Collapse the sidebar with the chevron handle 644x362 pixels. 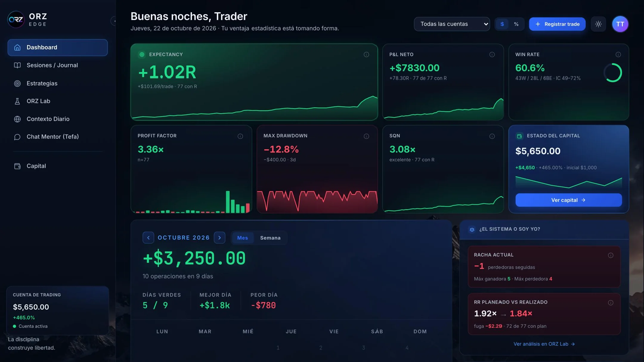[114, 21]
